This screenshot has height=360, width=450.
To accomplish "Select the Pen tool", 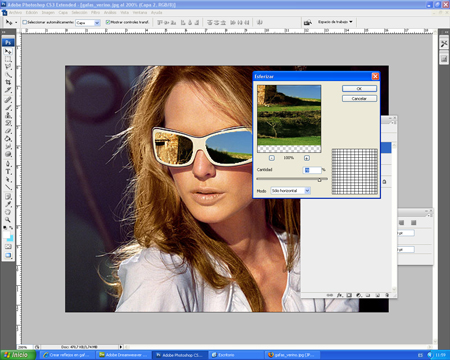I will pos(8,164).
